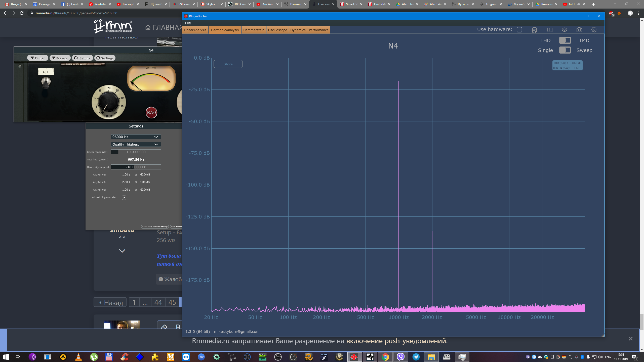Toggle the Single/Sweep switch
Viewport: 644px width, 362px height.
click(565, 50)
